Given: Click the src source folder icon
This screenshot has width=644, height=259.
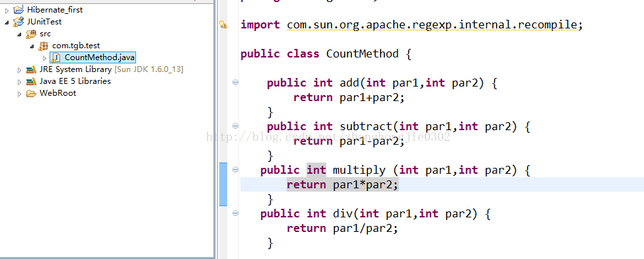Looking at the screenshot, I should coord(31,34).
